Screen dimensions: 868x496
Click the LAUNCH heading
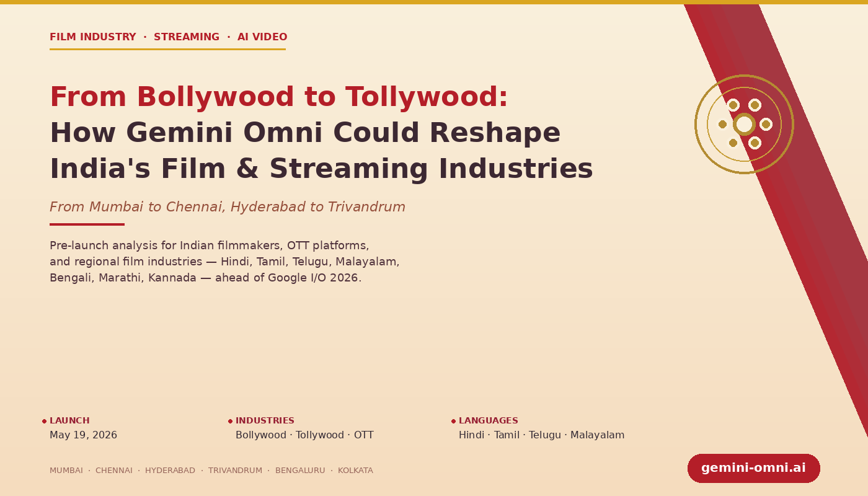pyautogui.click(x=69, y=420)
